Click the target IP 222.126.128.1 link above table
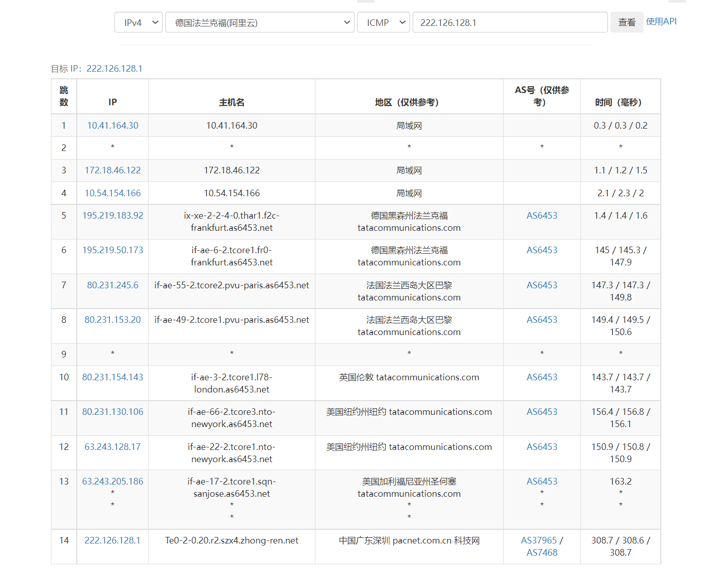 pos(114,69)
